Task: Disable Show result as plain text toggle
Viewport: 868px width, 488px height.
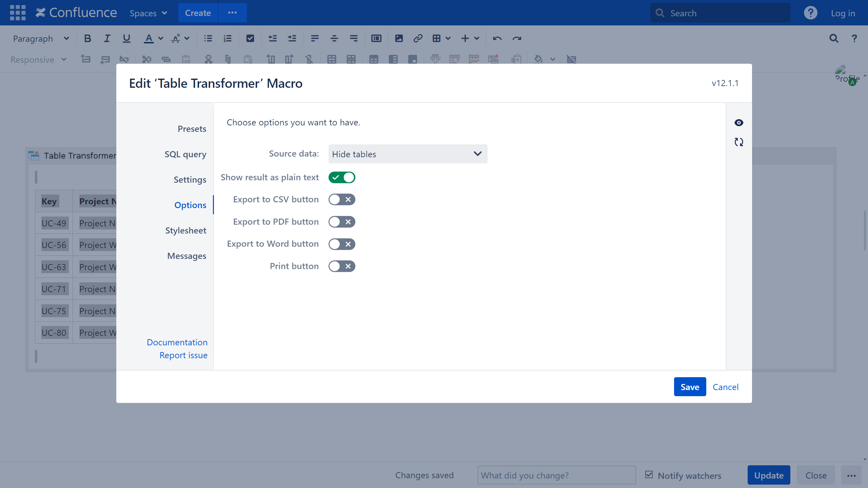Action: pos(341,178)
